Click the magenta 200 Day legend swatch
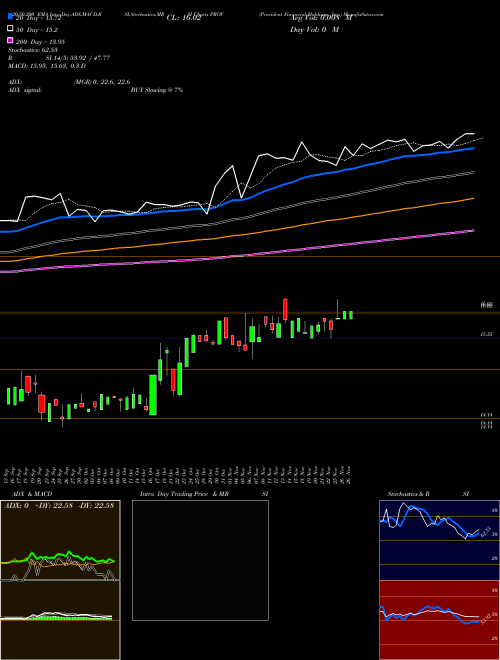500x660 pixels. point(10,41)
